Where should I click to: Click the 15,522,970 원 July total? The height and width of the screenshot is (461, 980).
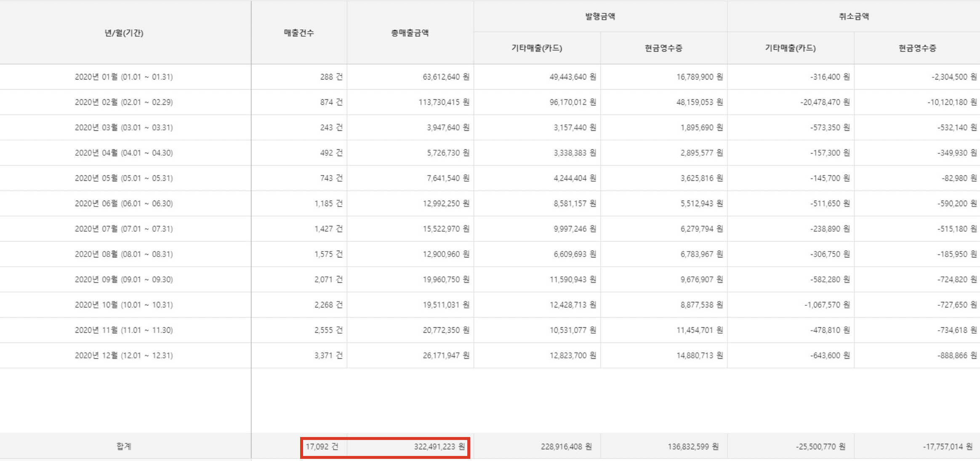tap(446, 229)
